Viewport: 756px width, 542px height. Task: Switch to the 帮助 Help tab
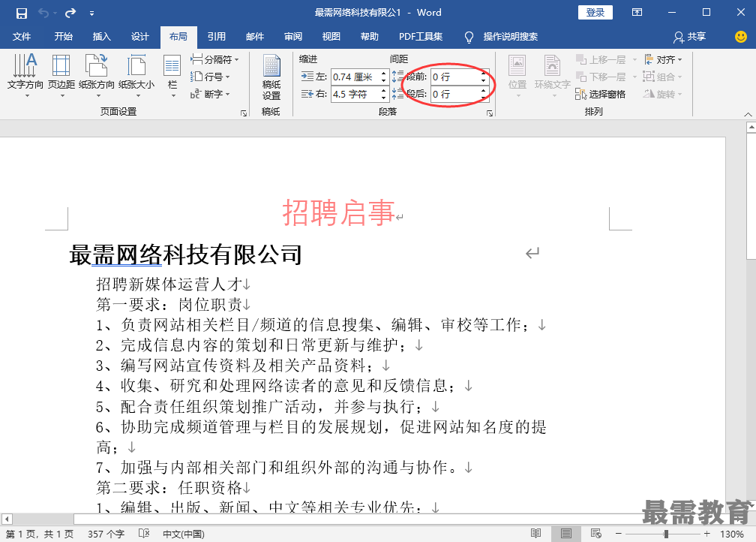click(370, 37)
